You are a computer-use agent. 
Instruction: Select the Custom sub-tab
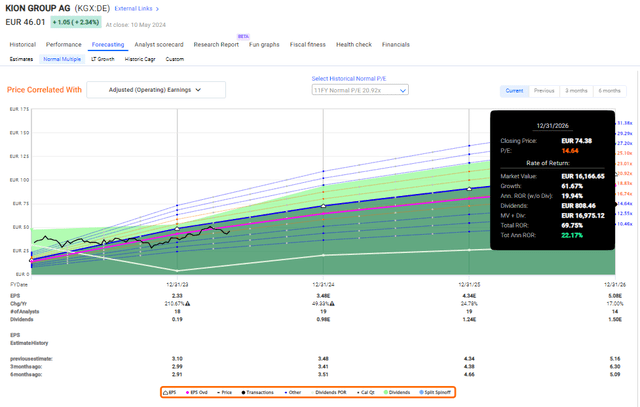point(175,59)
